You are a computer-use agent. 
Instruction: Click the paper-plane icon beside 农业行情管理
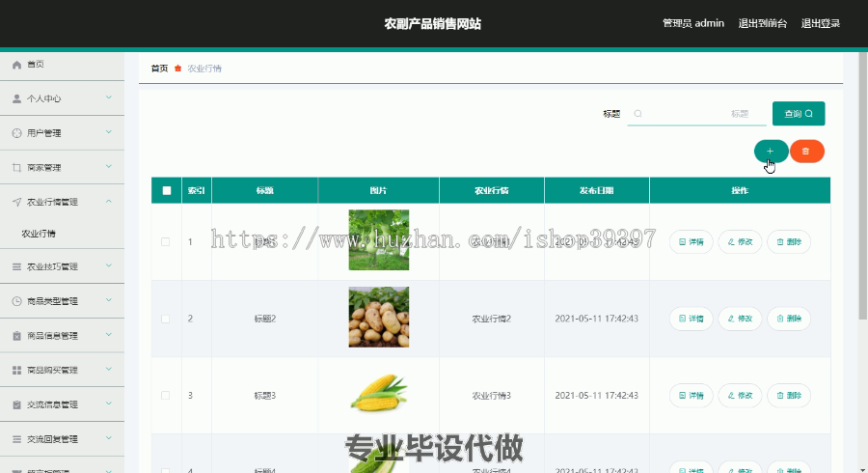coord(16,202)
